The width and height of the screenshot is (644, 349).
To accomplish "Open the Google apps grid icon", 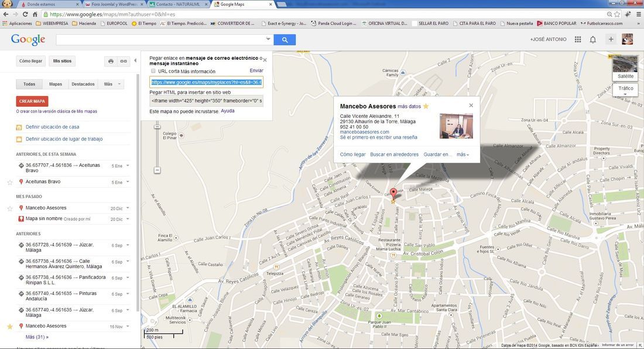I will [x=577, y=39].
